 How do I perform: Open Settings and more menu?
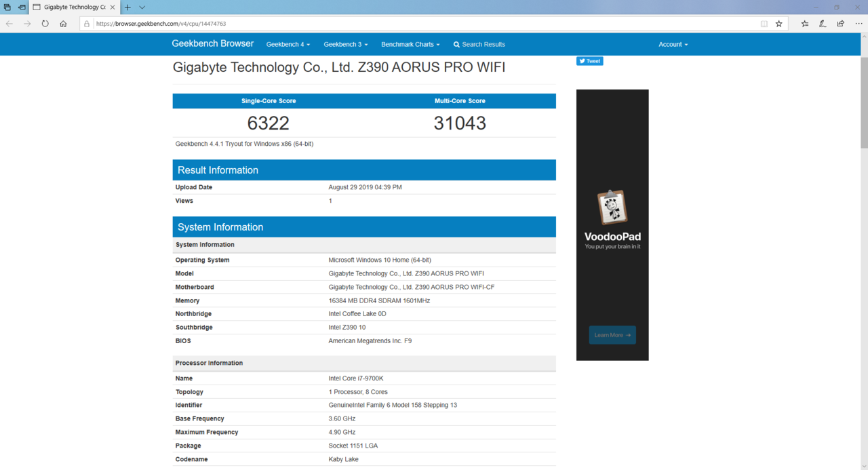pos(858,24)
